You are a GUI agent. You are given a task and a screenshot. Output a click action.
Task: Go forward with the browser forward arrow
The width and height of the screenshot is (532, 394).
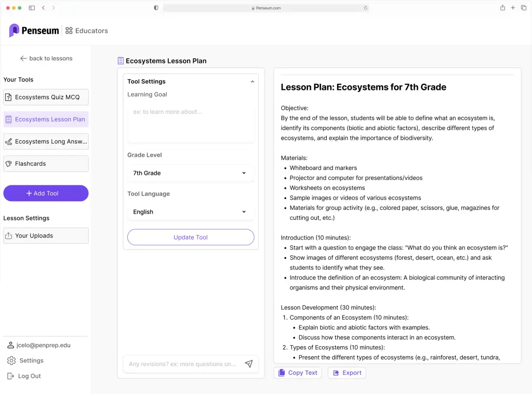54,8
